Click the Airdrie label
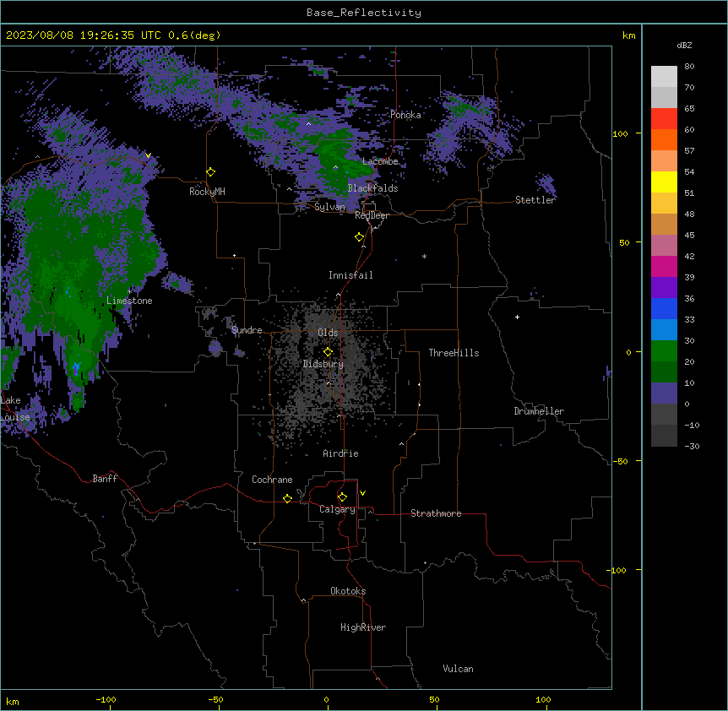 (340, 453)
